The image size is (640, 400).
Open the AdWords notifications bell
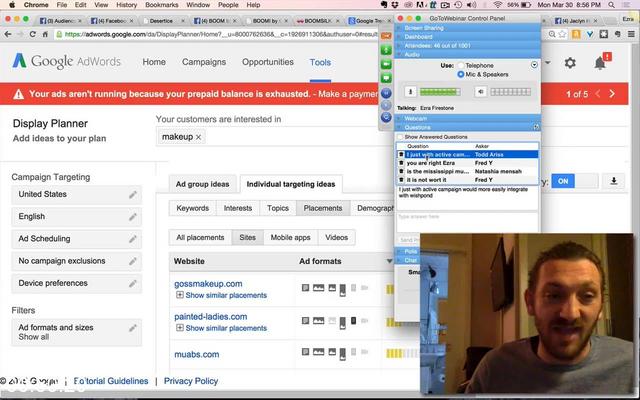(x=600, y=63)
